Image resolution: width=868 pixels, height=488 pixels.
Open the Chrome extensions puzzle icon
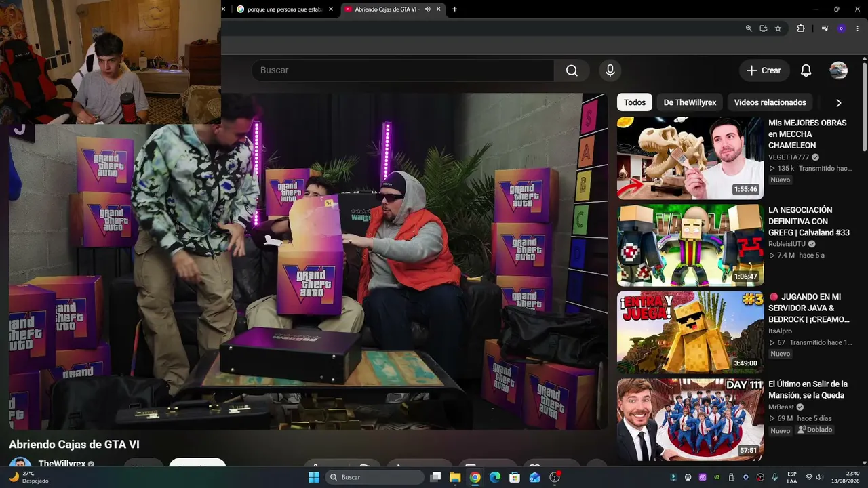tap(801, 28)
